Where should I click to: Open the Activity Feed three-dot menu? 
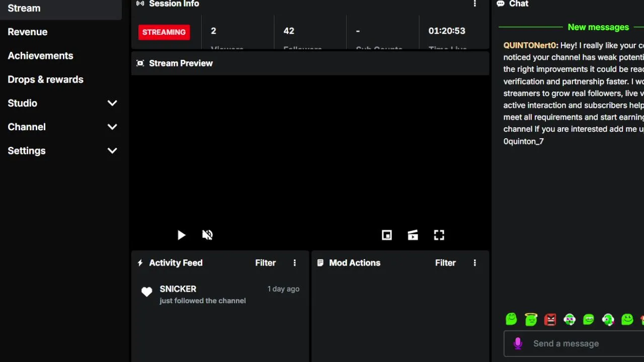point(295,263)
